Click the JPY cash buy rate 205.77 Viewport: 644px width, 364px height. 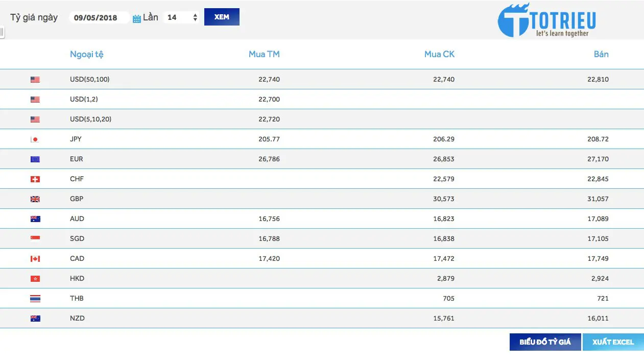click(269, 139)
